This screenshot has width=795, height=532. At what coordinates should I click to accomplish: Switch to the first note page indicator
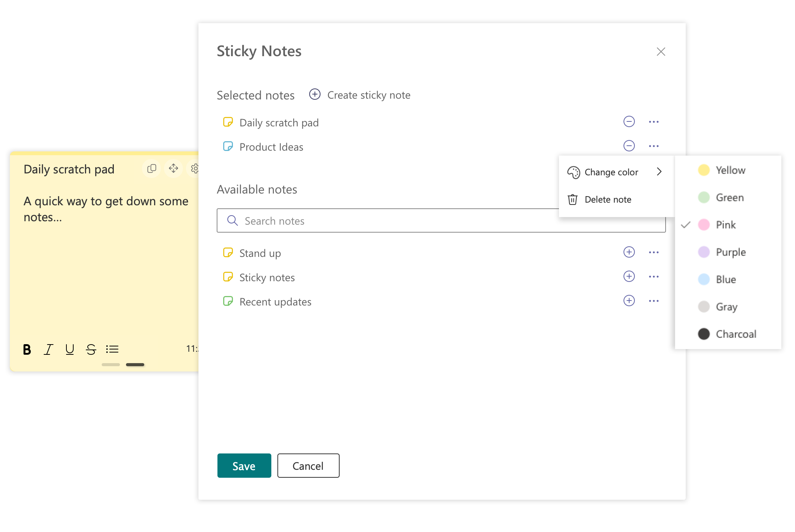(x=111, y=365)
